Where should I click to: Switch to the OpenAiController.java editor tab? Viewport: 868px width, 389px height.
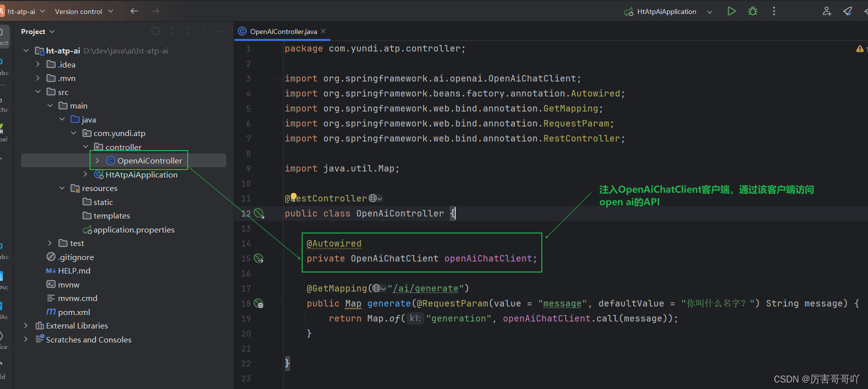tap(283, 31)
